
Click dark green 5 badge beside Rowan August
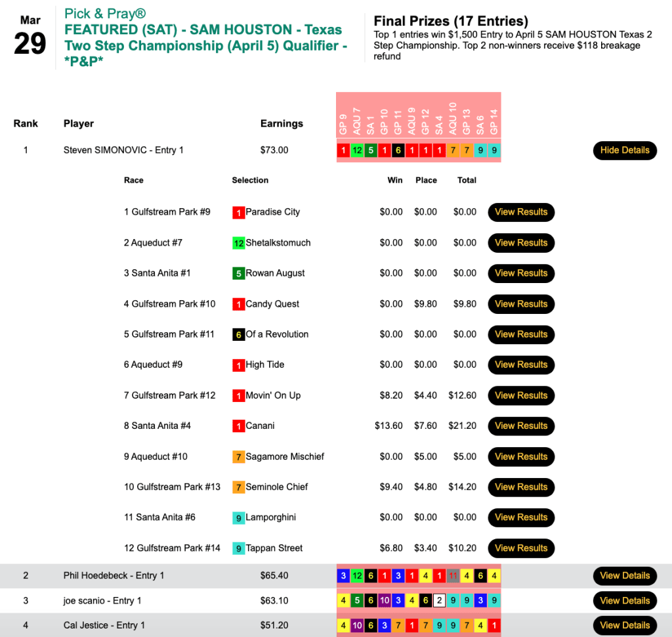click(238, 273)
